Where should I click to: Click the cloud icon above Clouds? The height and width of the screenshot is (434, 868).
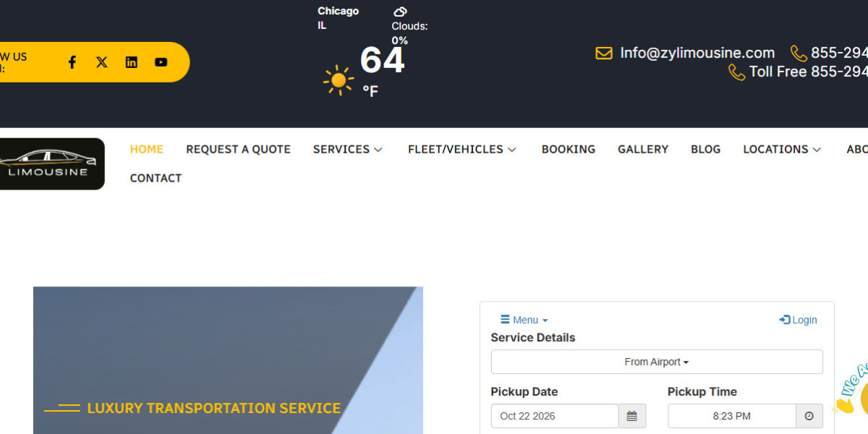(400, 12)
